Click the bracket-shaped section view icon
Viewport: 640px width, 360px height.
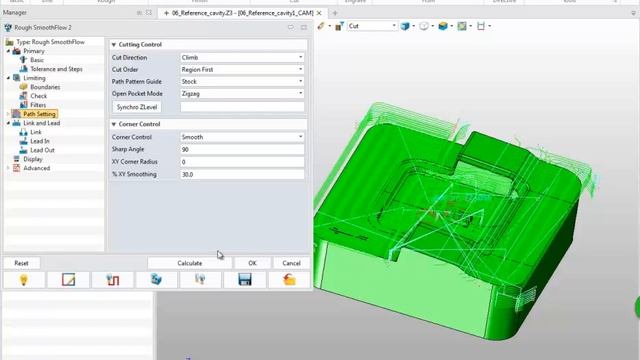pos(481,26)
